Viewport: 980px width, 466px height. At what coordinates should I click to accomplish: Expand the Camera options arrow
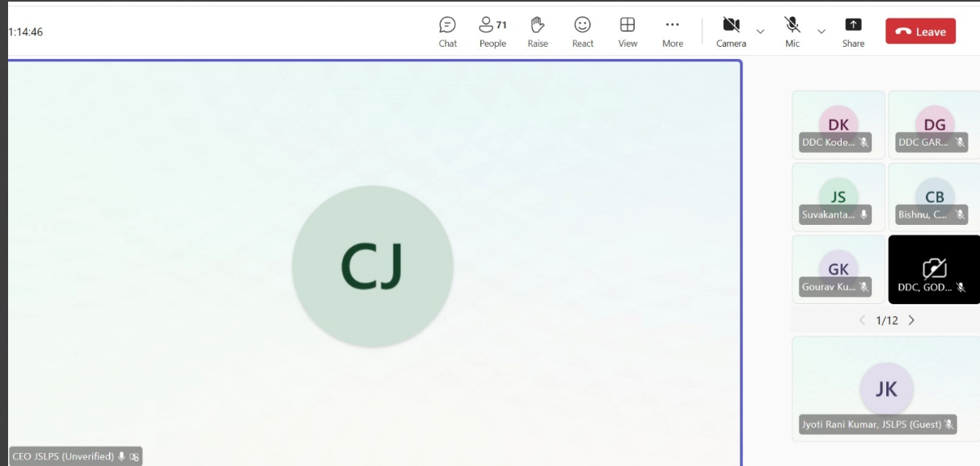760,32
